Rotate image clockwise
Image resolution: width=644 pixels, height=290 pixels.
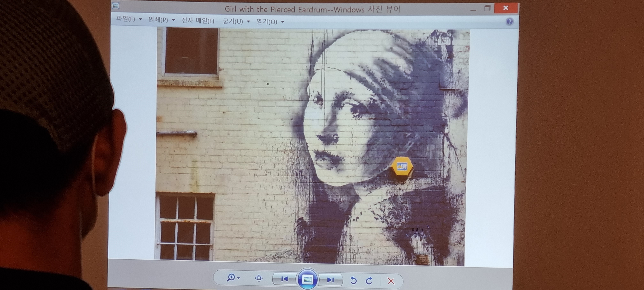coord(369,281)
